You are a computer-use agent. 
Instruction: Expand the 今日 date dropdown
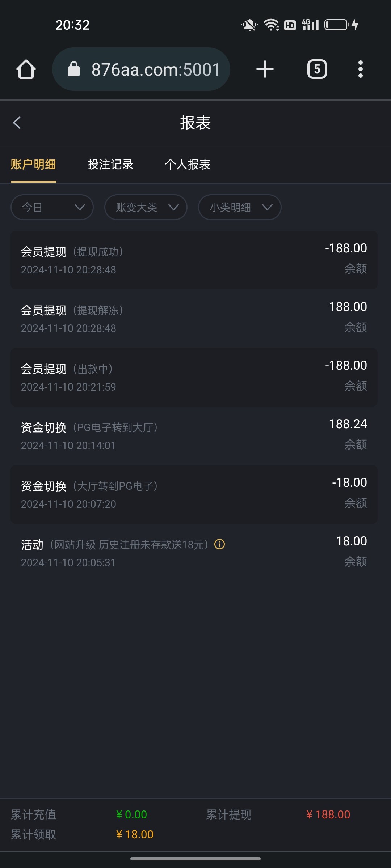pos(52,207)
